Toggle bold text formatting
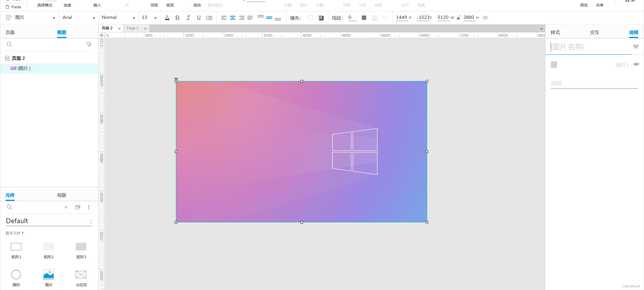This screenshot has height=290, width=644. coord(177,18)
